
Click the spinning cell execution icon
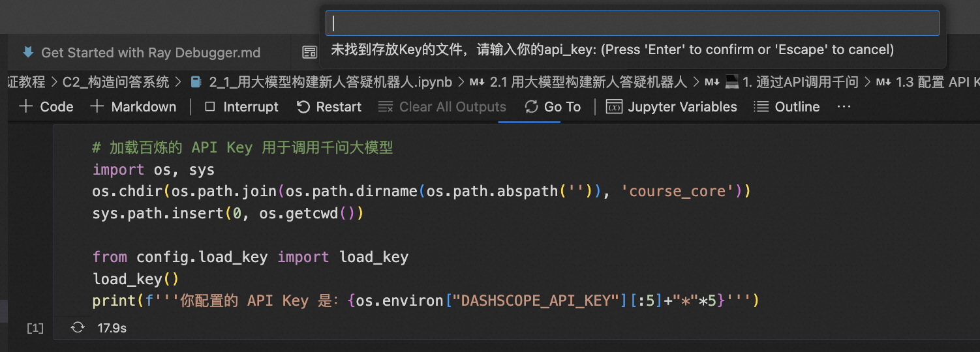78,327
